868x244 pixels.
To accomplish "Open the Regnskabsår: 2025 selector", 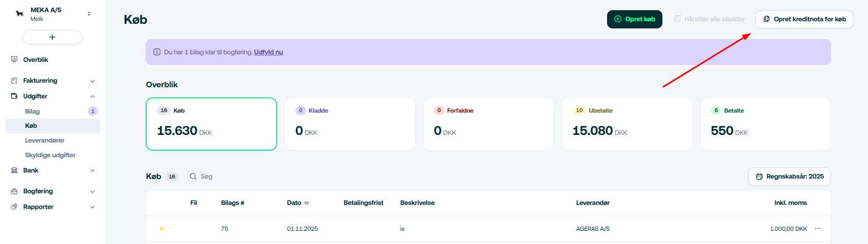I will tap(789, 177).
